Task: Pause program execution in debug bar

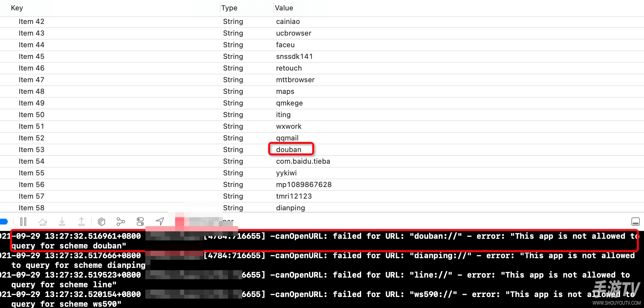Action: coord(23,222)
